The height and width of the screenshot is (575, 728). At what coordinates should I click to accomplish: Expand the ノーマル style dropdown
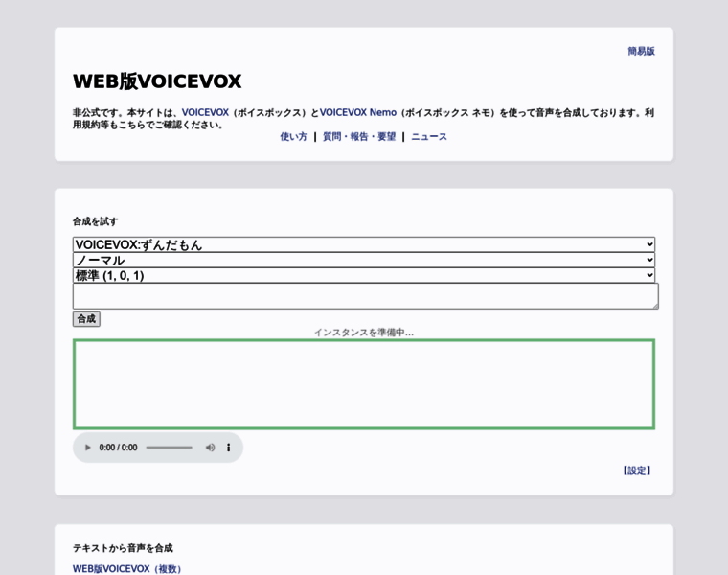364,260
